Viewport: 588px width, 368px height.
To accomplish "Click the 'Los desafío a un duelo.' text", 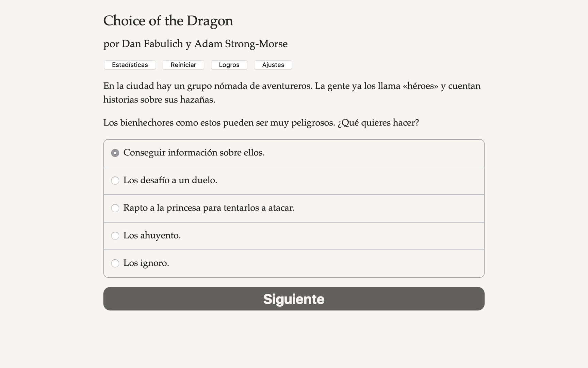I will click(170, 180).
